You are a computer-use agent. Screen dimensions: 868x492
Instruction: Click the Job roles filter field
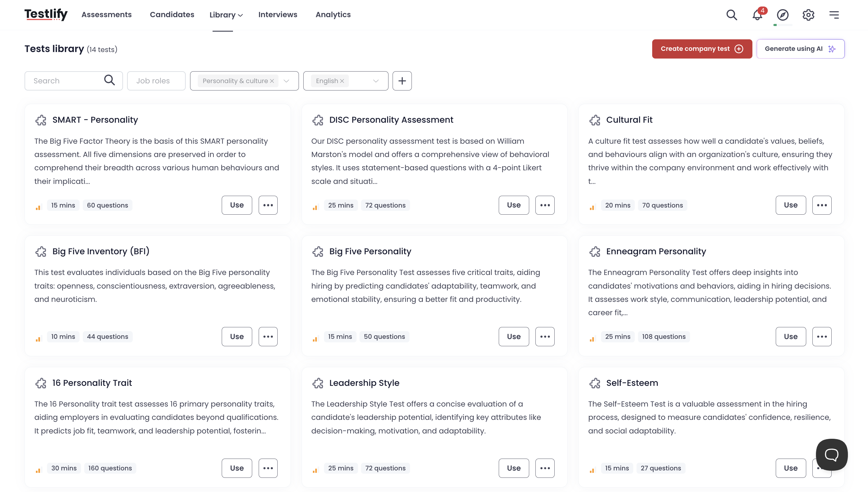(x=156, y=81)
